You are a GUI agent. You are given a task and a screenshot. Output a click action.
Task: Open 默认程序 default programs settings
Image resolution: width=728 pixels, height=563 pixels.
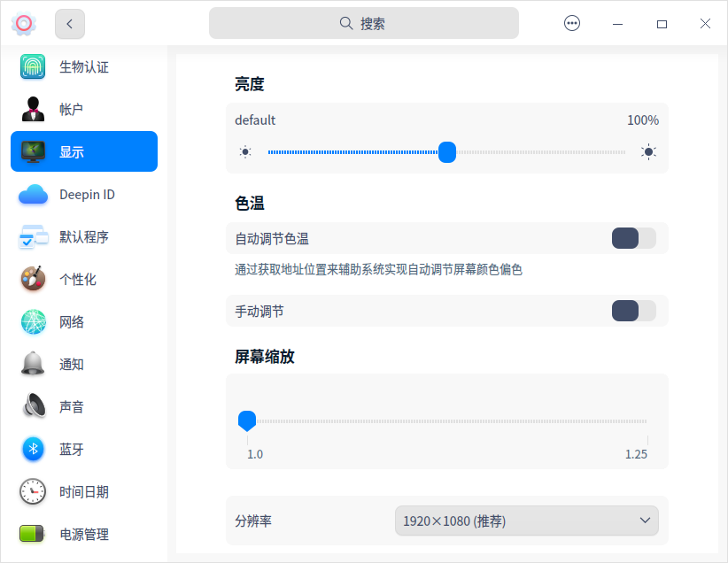32,236
